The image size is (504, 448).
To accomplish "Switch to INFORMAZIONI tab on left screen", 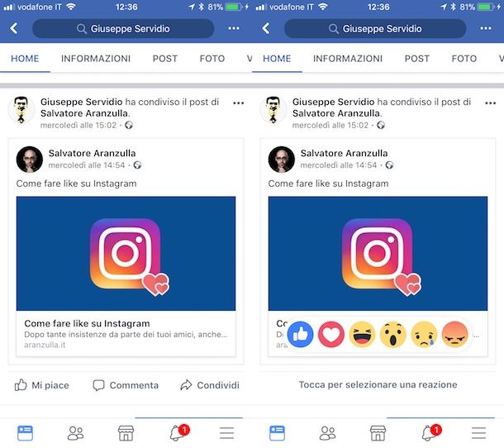I will (x=96, y=59).
